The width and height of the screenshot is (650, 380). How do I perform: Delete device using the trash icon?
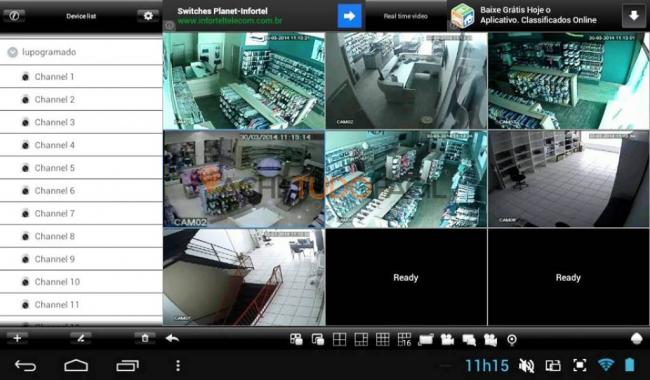[145, 338]
